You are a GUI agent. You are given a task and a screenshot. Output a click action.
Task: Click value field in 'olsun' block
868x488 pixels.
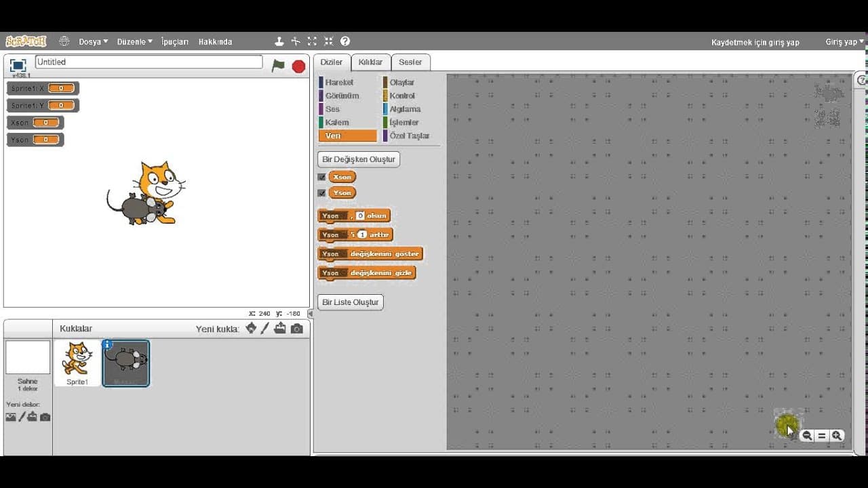360,216
